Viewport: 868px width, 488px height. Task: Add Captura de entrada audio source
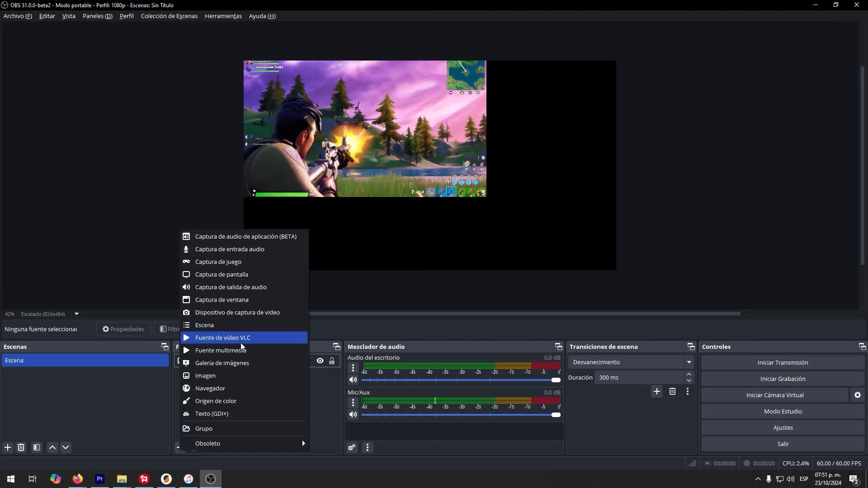pyautogui.click(x=244, y=249)
